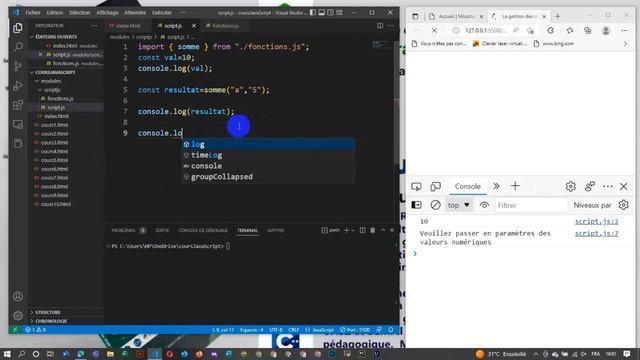This screenshot has width=640, height=360.
Task: Open DevTools settings gear beside Console tab
Action: [571, 187]
